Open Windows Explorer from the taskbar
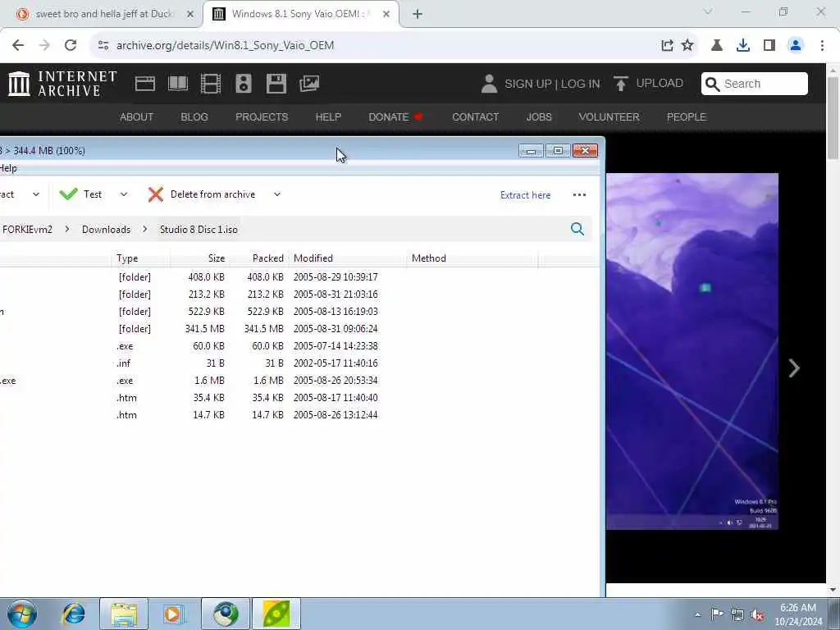 point(124,614)
